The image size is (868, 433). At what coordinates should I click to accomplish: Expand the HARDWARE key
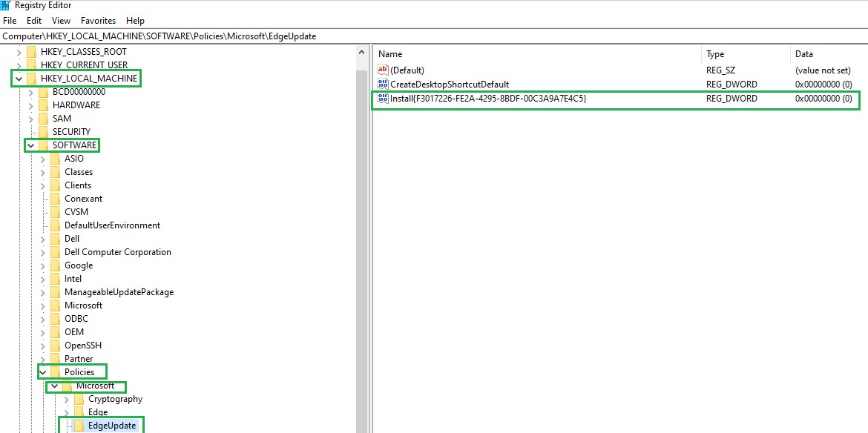coord(32,105)
